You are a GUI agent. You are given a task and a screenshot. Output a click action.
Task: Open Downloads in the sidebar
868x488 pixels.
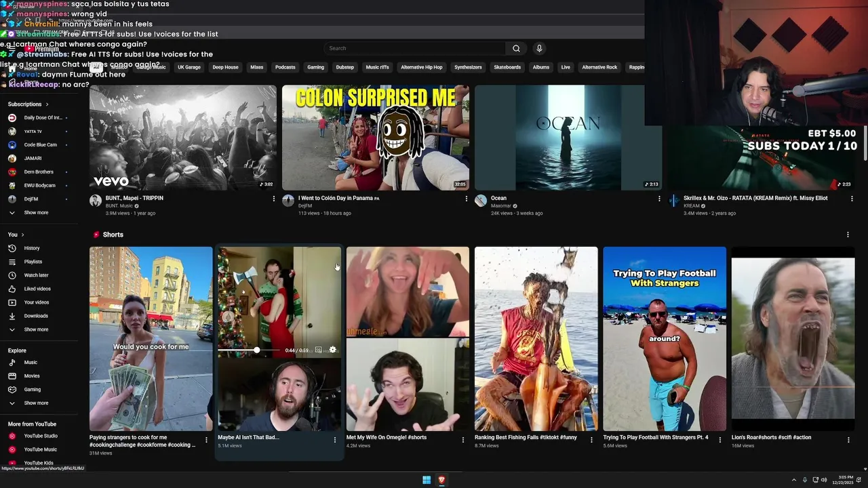pyautogui.click(x=36, y=316)
